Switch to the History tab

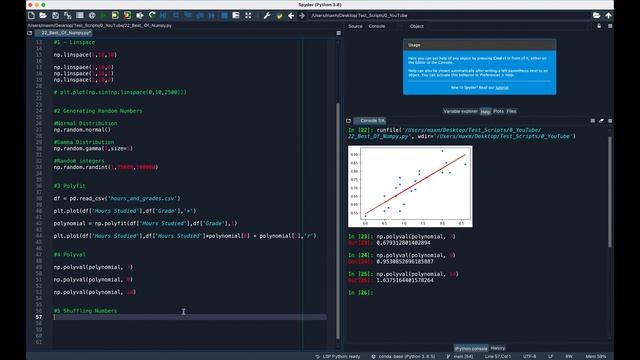pyautogui.click(x=498, y=348)
